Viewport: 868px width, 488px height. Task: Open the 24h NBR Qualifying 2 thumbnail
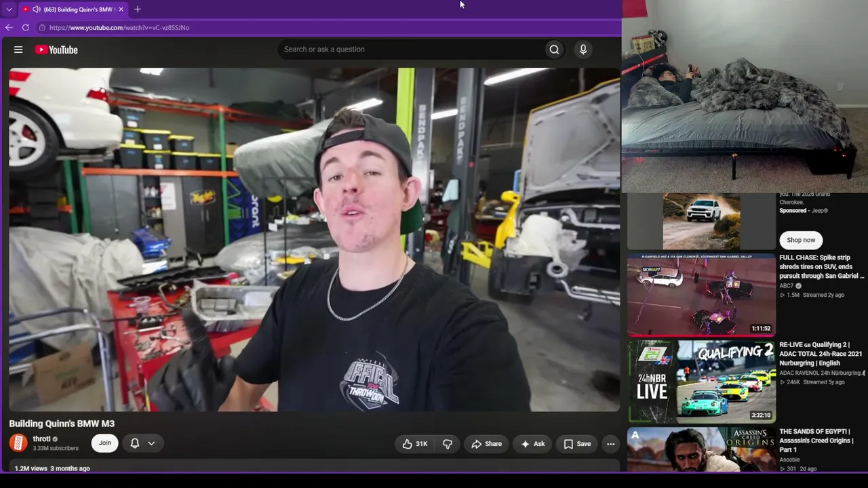(x=701, y=382)
